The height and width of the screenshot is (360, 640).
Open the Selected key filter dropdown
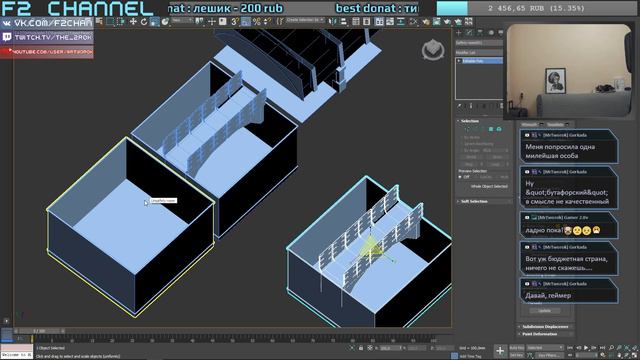(x=545, y=348)
